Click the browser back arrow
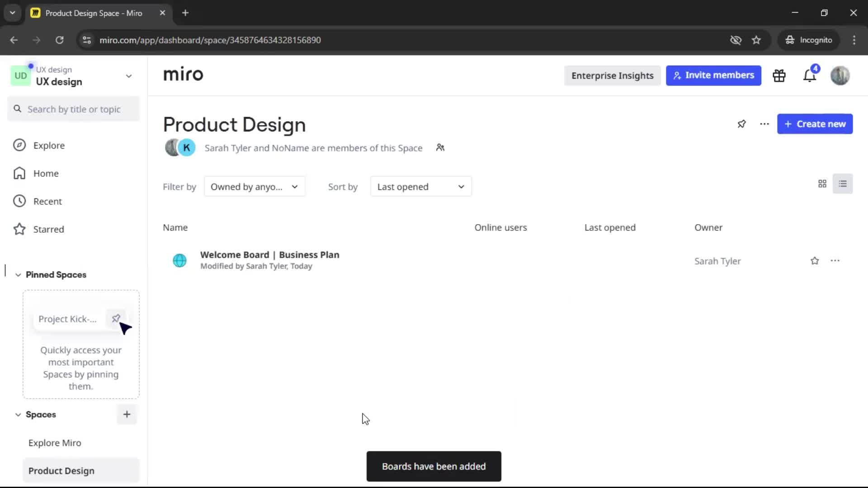 (x=14, y=40)
